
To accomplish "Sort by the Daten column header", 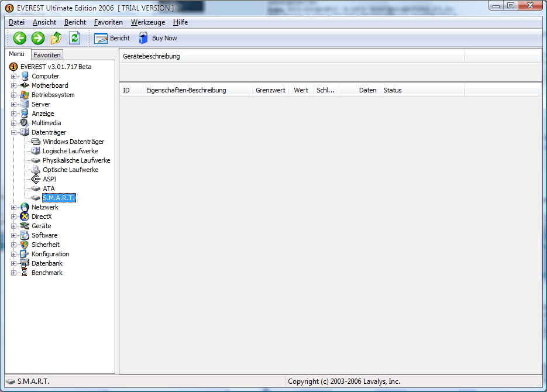I will point(359,90).
